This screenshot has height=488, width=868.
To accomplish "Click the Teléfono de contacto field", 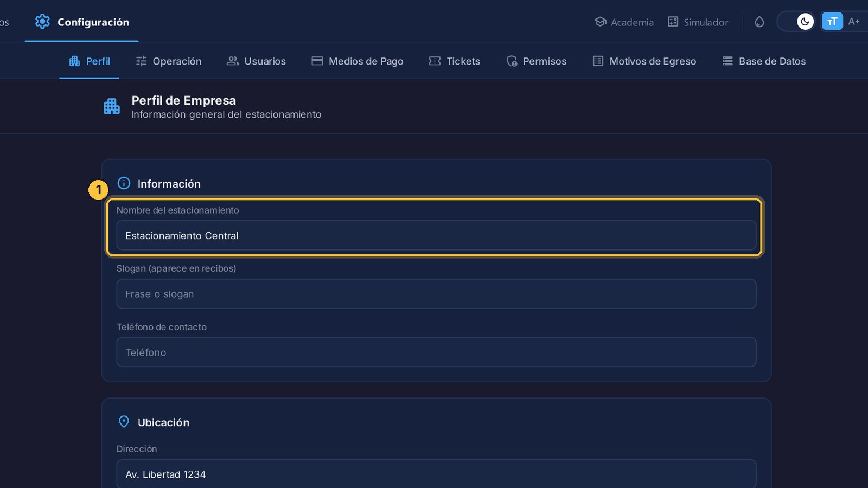I will (x=436, y=352).
